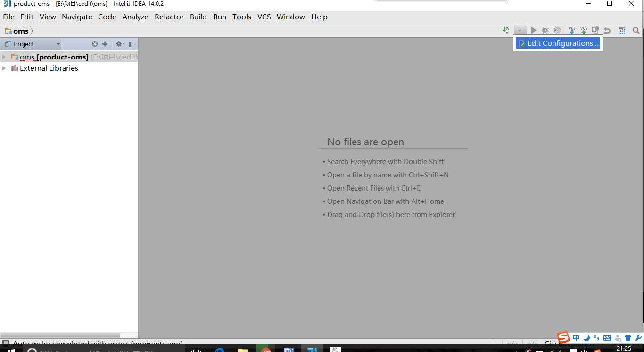Open Project panel settings gear

(120, 44)
